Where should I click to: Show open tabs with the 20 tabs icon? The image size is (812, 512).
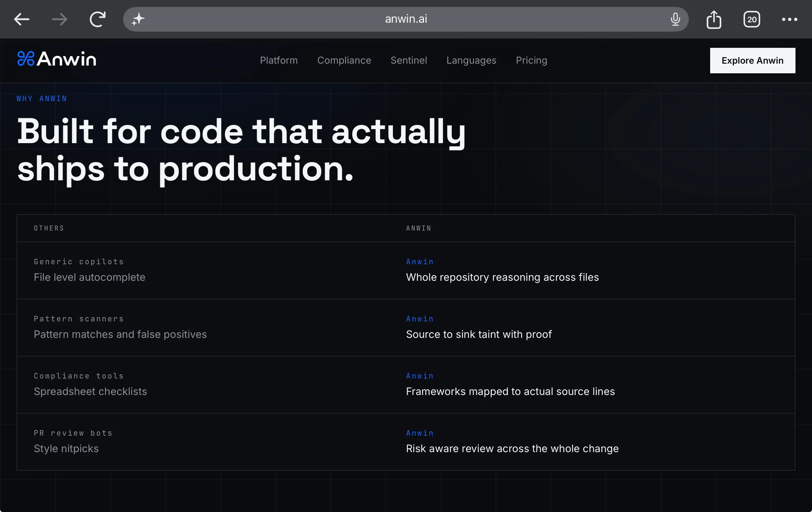tap(752, 19)
